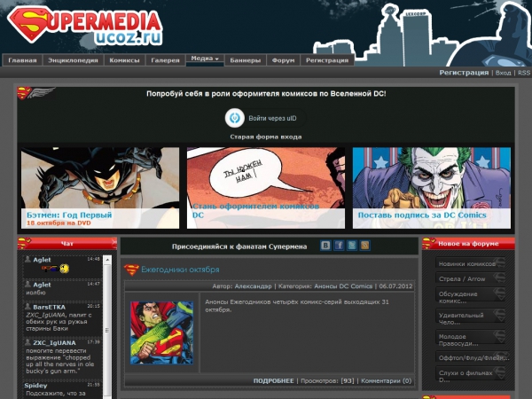Click user icon beside ZXC_IgUANA
The width and height of the screenshot is (532, 399).
click(27, 342)
